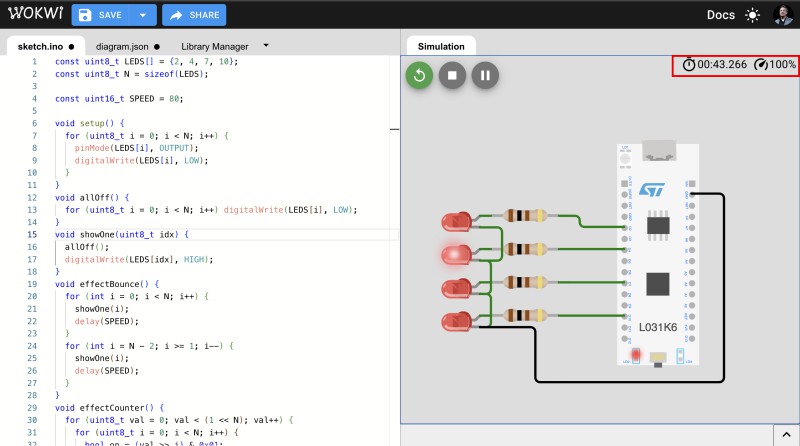Screen dimensions: 800x446
Task: Save the project with the SAVE button
Action: click(x=101, y=15)
